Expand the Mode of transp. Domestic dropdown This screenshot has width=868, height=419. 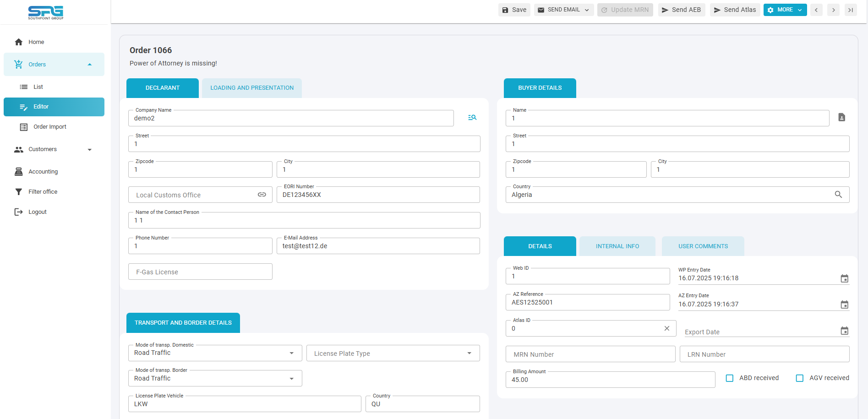point(291,353)
